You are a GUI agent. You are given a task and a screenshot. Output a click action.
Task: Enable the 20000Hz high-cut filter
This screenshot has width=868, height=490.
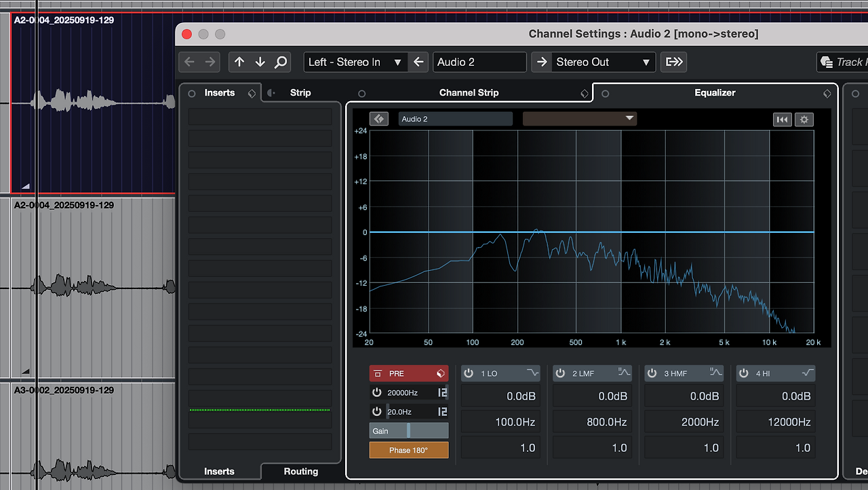click(x=376, y=392)
